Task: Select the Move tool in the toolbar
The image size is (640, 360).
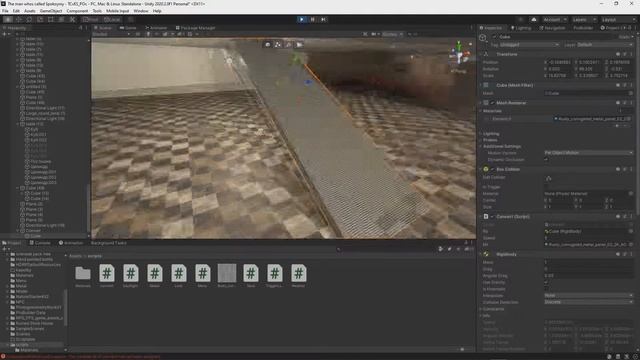Action: pos(19,19)
